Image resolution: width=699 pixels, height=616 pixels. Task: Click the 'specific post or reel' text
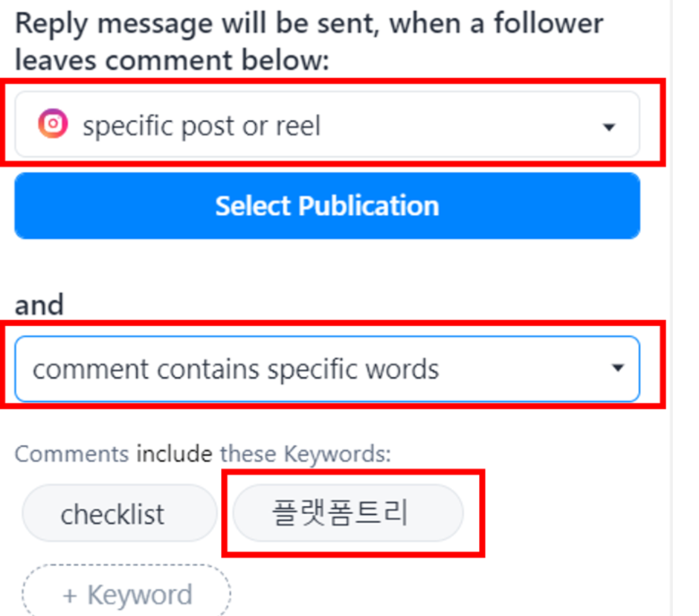(202, 126)
